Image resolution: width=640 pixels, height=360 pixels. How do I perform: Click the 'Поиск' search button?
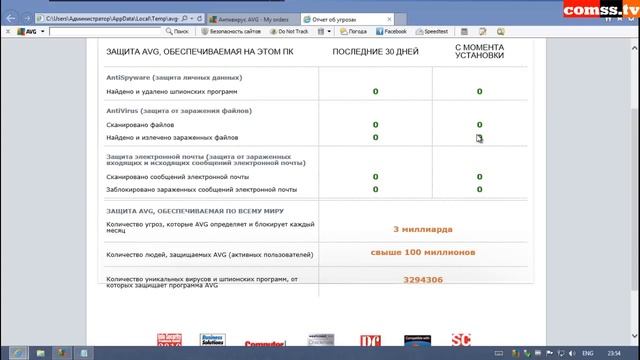point(177,31)
